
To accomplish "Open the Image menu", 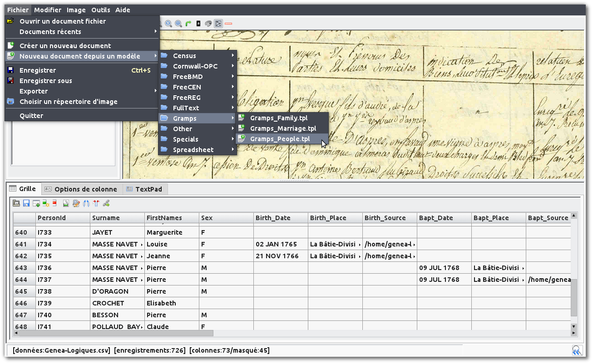I will coord(76,10).
